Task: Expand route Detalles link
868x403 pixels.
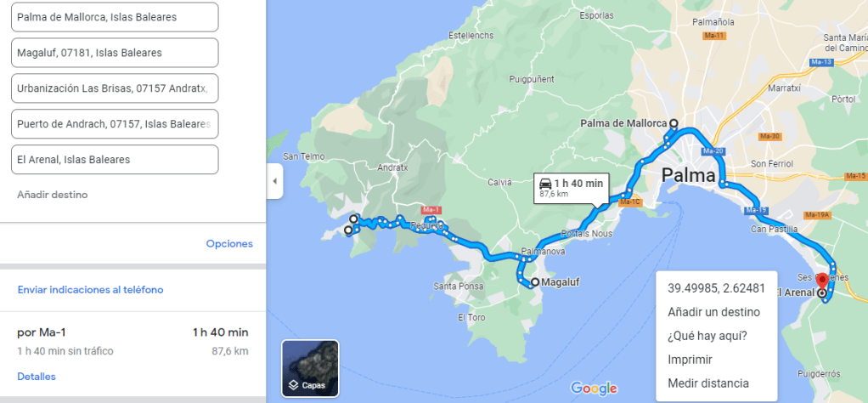Action: pos(37,377)
